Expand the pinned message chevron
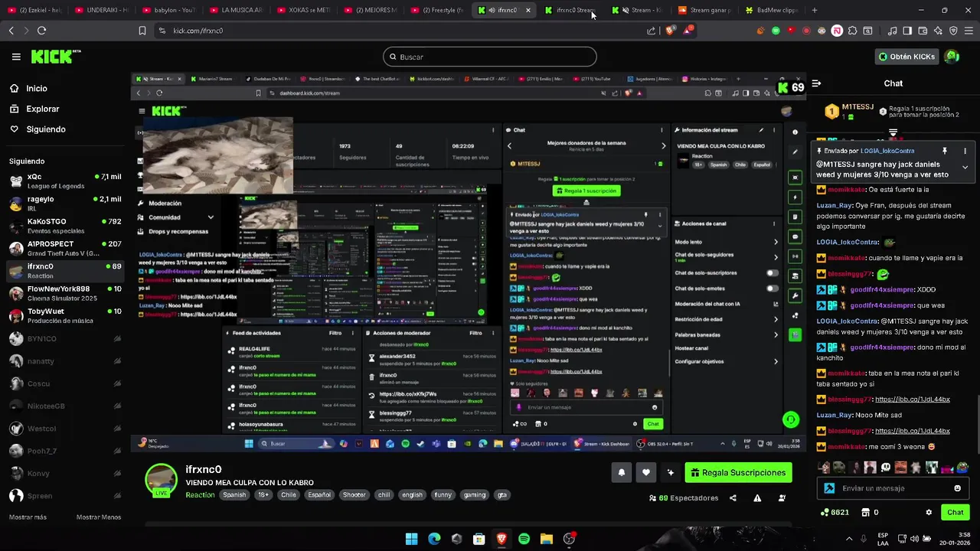This screenshot has height=551, width=980. tap(965, 167)
